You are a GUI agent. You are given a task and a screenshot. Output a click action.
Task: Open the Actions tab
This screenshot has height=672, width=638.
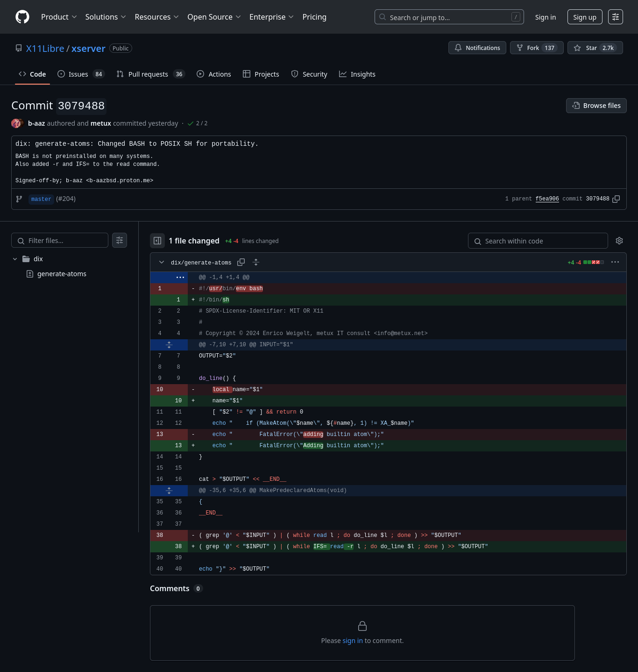pyautogui.click(x=214, y=74)
